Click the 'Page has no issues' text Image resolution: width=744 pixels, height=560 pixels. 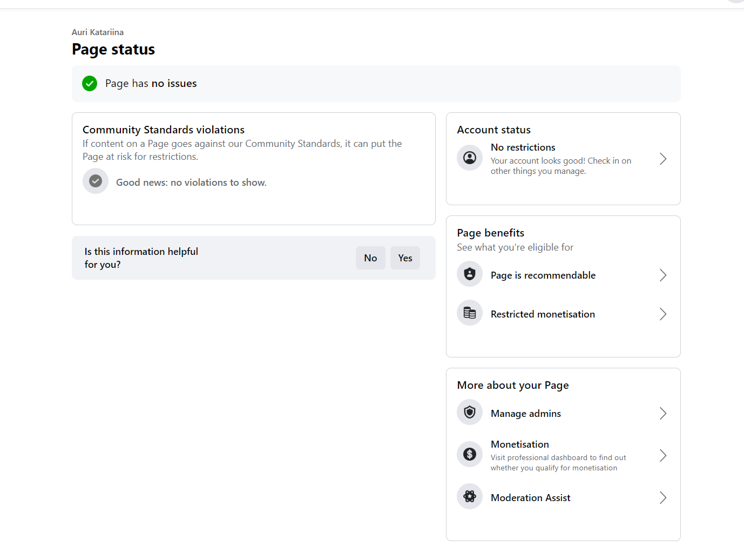pos(151,84)
